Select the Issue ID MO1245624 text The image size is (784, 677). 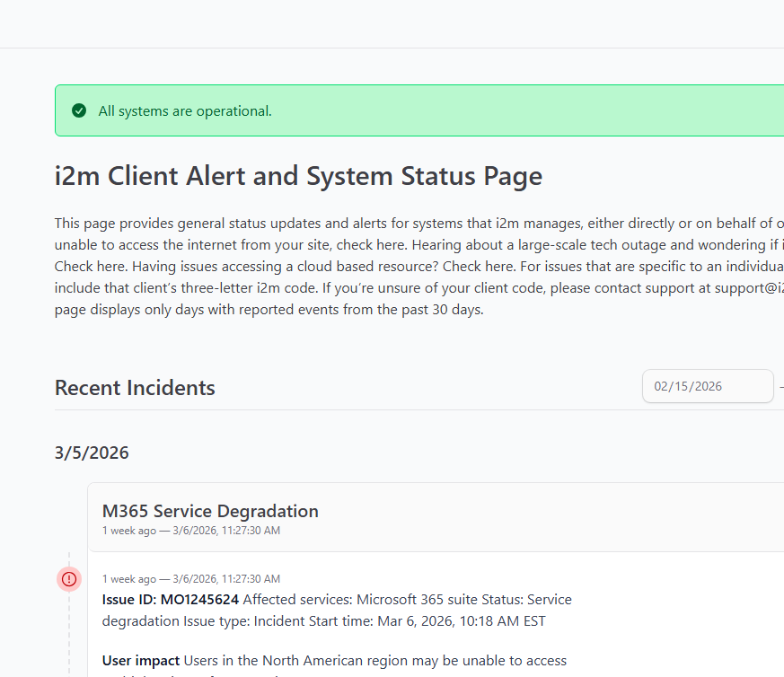click(171, 599)
